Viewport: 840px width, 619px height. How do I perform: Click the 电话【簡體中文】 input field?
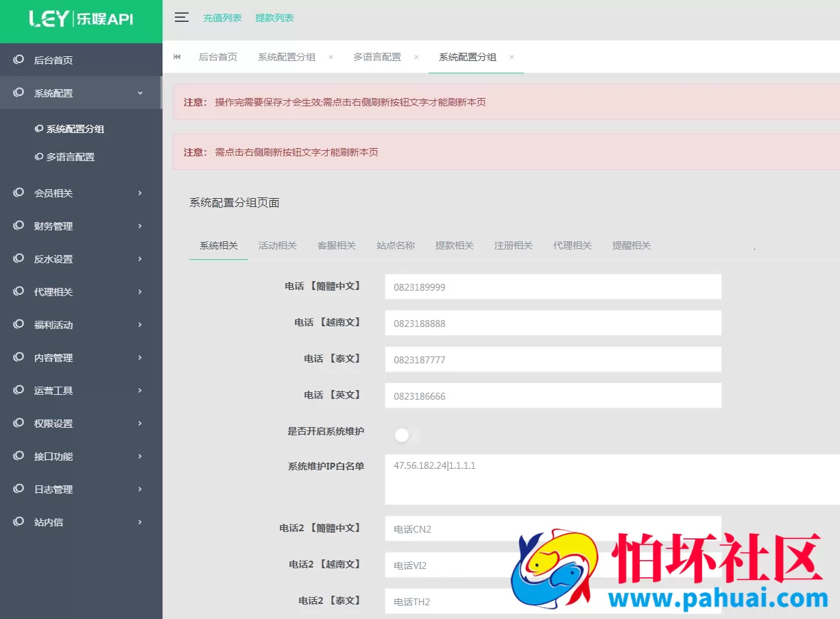553,287
